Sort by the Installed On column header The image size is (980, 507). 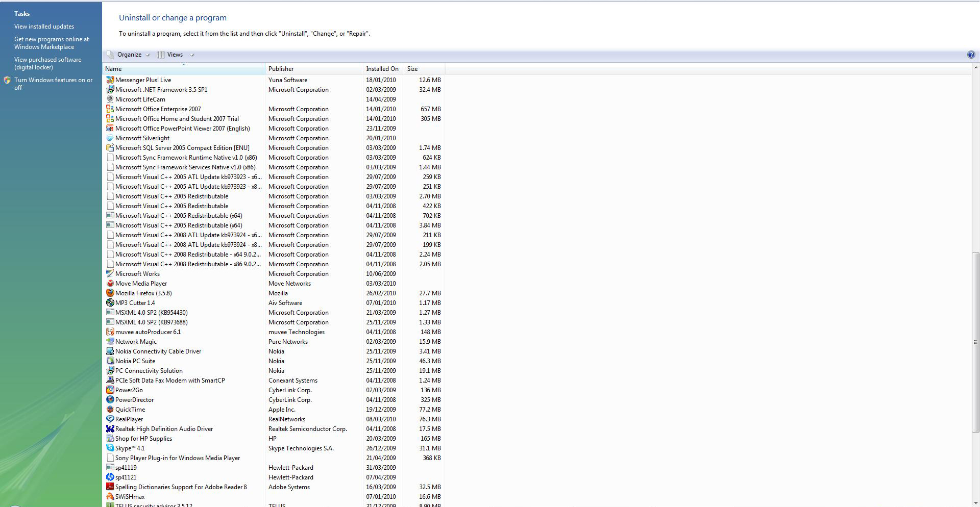click(383, 68)
